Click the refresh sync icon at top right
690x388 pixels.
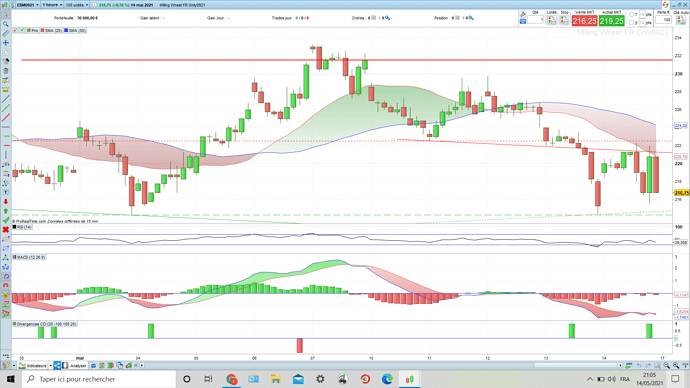(x=665, y=5)
